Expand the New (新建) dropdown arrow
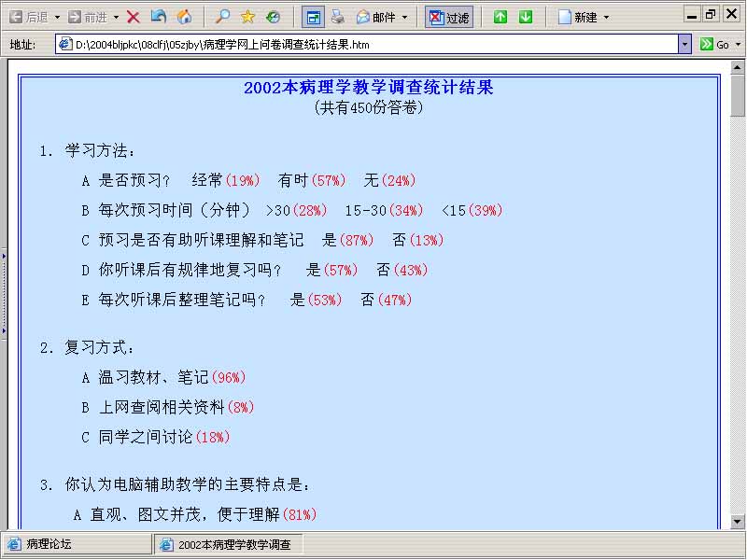Viewport: 747px width, 560px height. coord(606,18)
